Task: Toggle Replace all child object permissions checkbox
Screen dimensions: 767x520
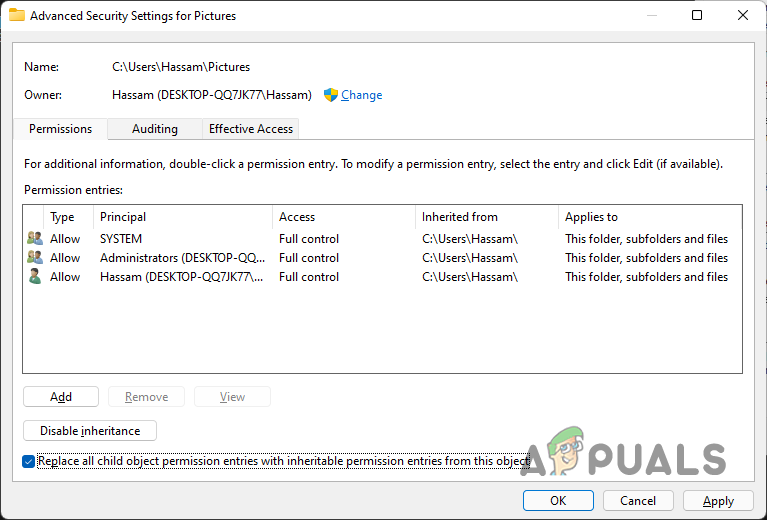Action: 28,461
